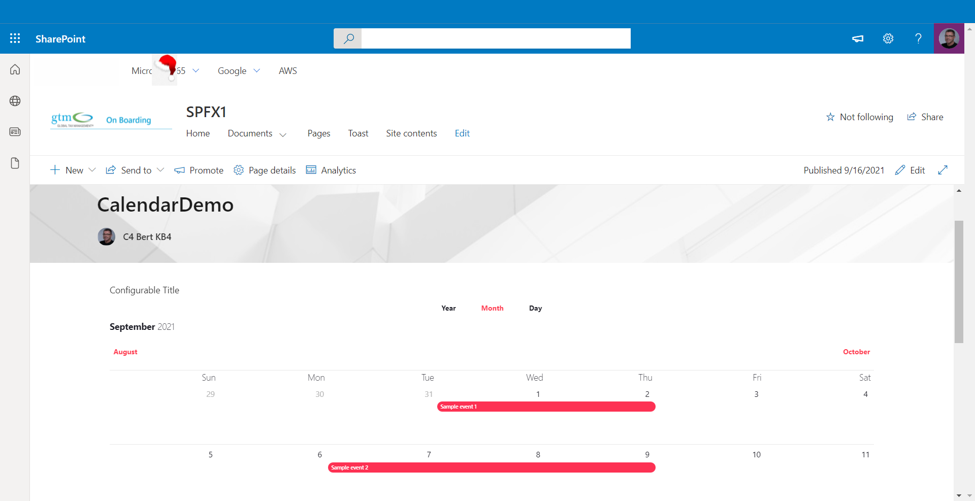Screen dimensions: 975x501
Task: Open the Site contents nav item
Action: point(411,133)
